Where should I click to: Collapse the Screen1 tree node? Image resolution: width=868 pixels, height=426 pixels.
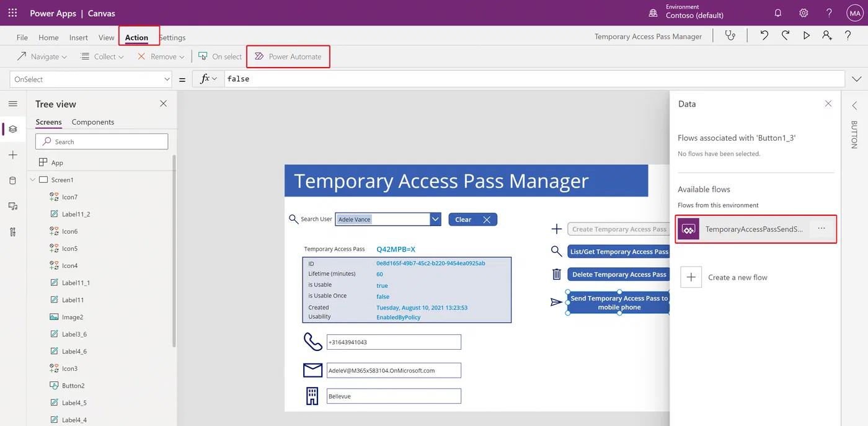(33, 180)
